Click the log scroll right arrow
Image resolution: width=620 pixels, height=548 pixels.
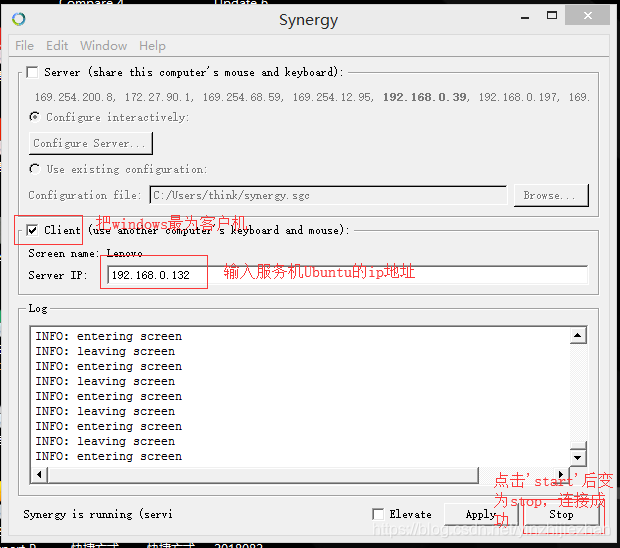pos(561,474)
